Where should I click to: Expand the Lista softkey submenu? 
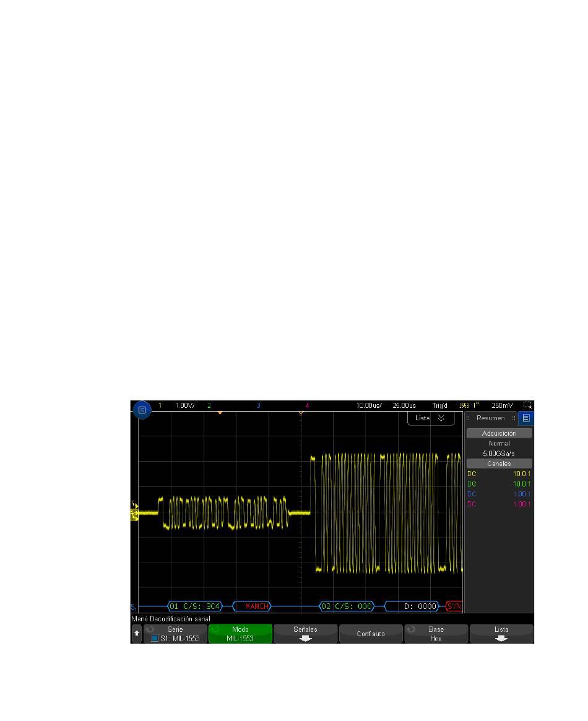click(501, 634)
